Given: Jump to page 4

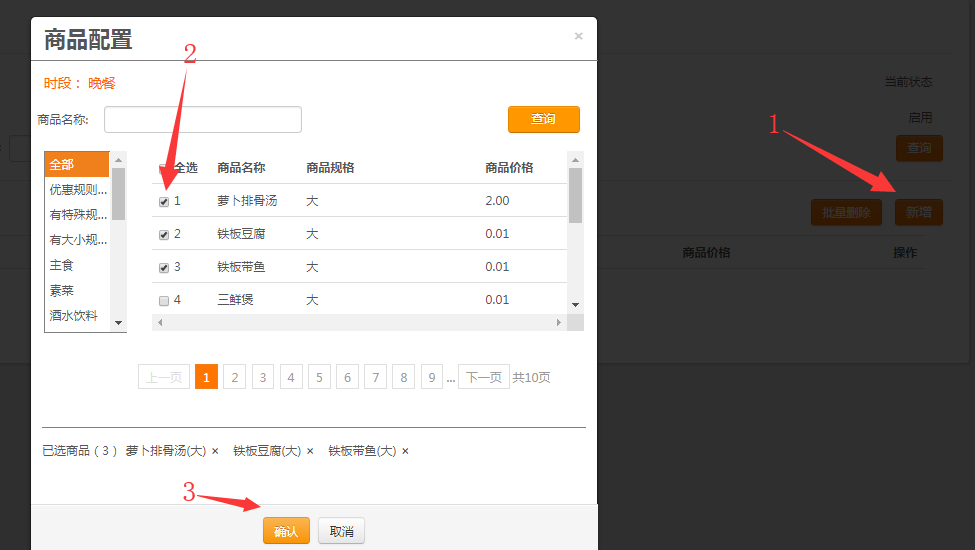Looking at the screenshot, I should [x=291, y=377].
